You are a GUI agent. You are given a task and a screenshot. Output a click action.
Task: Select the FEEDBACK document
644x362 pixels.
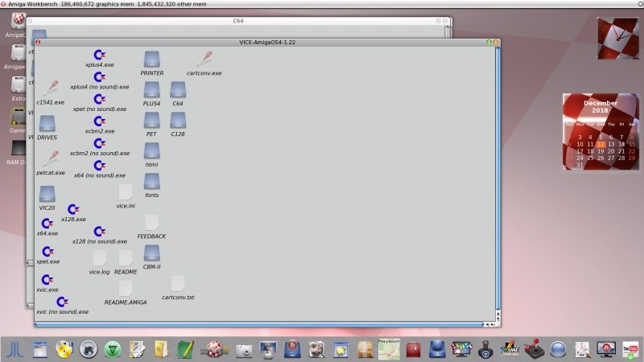pos(151,223)
